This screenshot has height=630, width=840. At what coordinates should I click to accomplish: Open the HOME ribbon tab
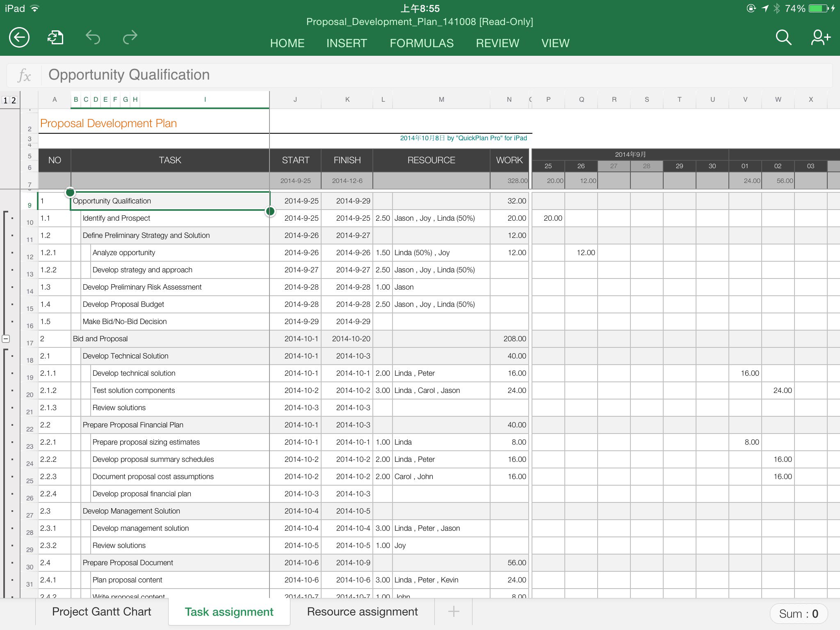(287, 43)
